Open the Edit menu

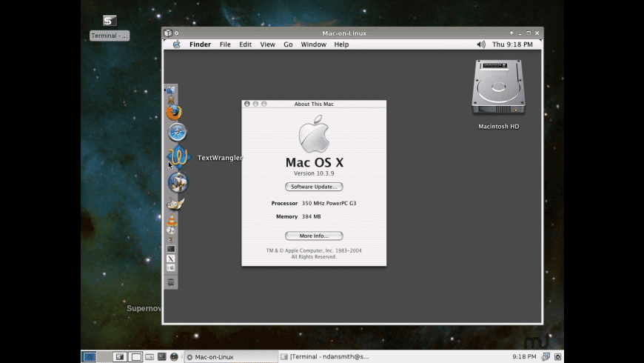245,44
